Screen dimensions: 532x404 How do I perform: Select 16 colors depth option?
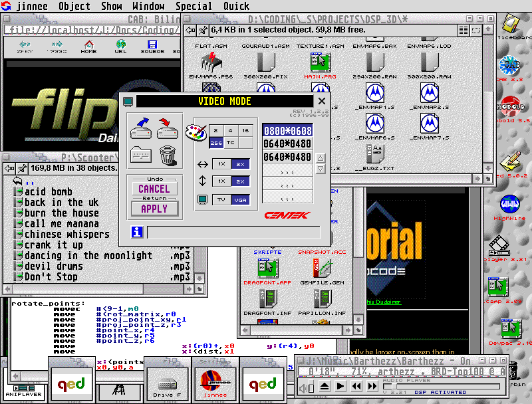[x=245, y=131]
